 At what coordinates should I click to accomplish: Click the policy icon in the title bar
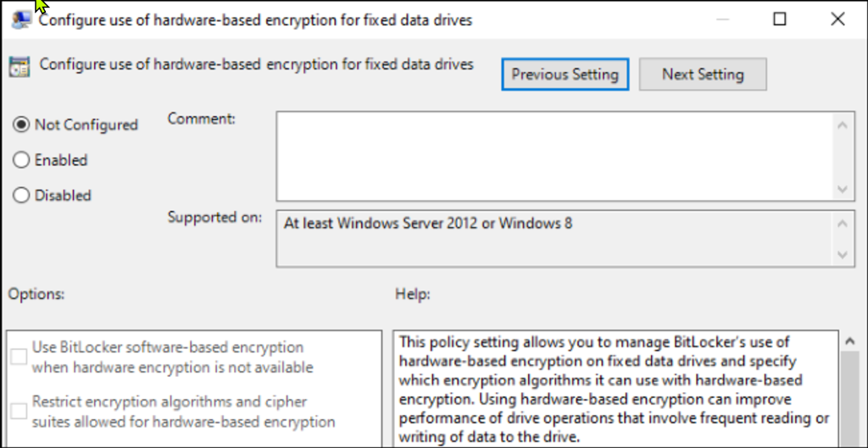(22, 19)
